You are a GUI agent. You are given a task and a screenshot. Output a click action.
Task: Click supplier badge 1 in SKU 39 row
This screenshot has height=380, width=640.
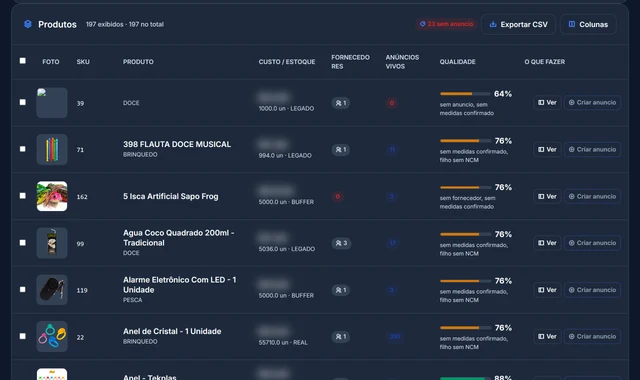click(x=341, y=103)
